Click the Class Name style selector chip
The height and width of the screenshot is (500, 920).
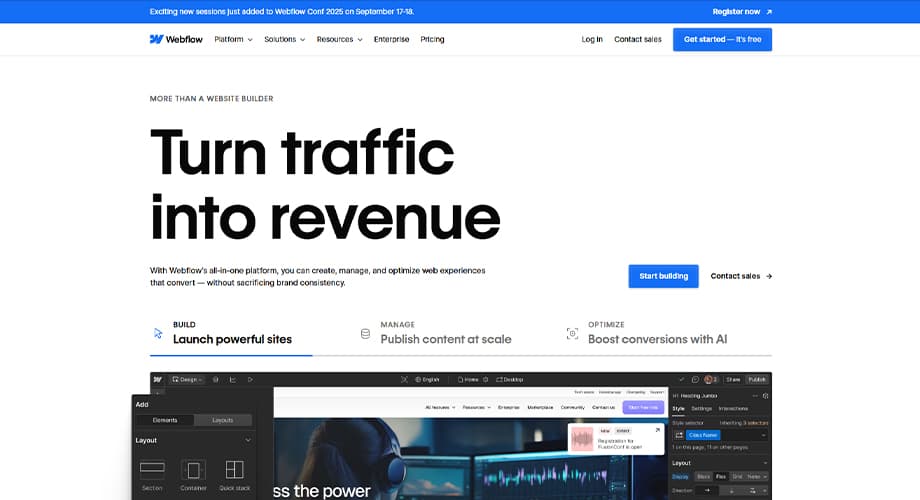pyautogui.click(x=702, y=435)
